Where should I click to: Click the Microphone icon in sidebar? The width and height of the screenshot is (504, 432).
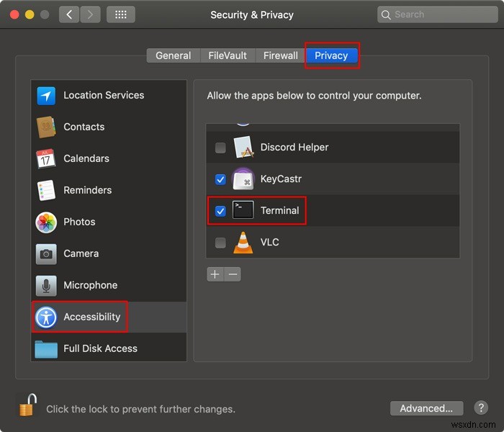(46, 285)
